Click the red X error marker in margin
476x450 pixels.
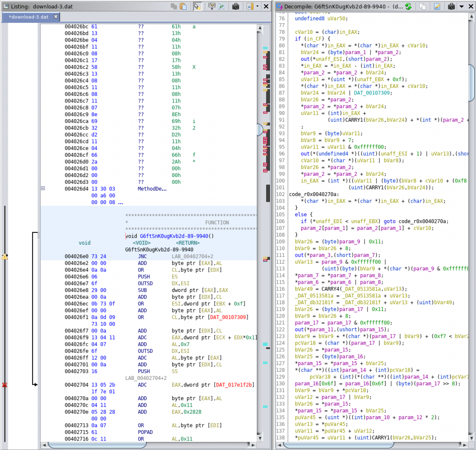click(x=5, y=385)
